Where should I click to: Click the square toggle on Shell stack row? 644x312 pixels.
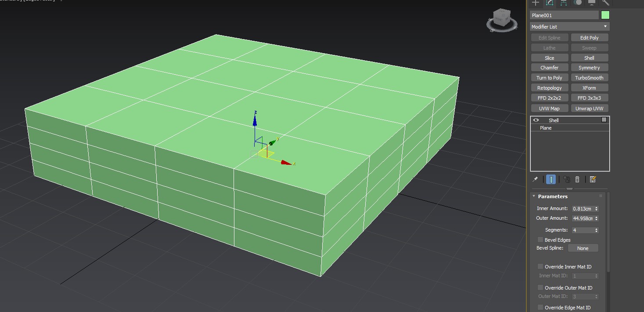(x=604, y=120)
